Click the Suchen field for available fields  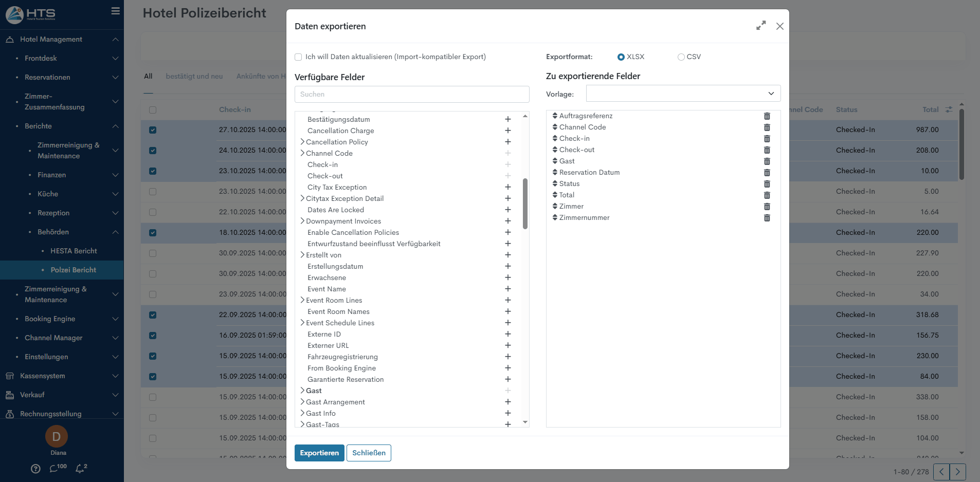(x=411, y=94)
